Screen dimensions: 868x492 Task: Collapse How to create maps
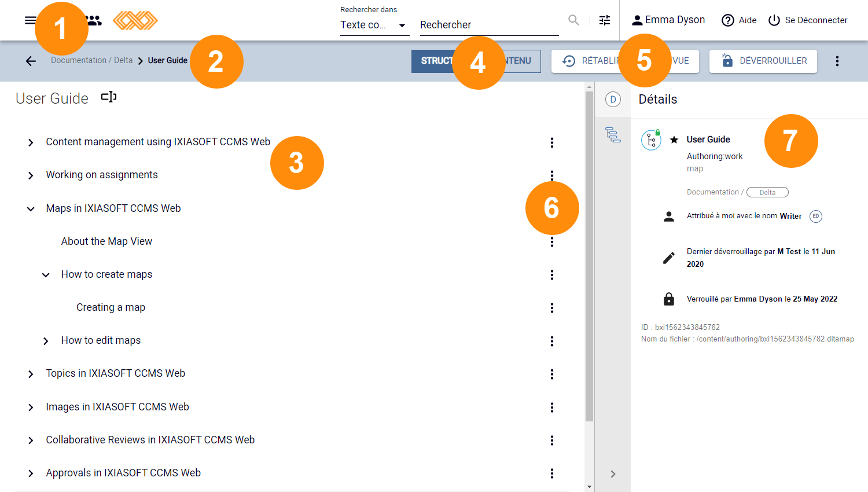tap(46, 275)
